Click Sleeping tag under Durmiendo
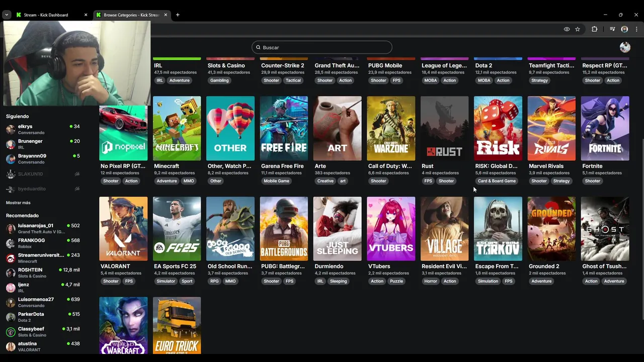 [339, 282]
